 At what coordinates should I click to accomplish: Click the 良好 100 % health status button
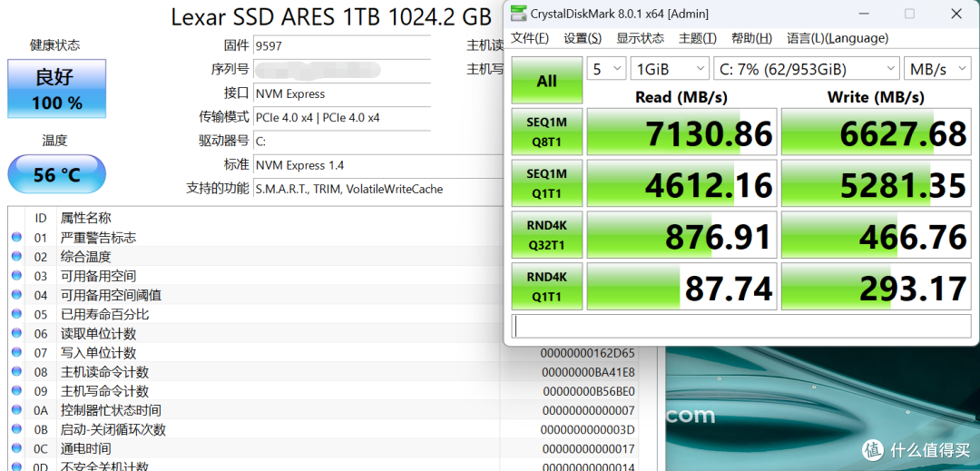[x=57, y=88]
